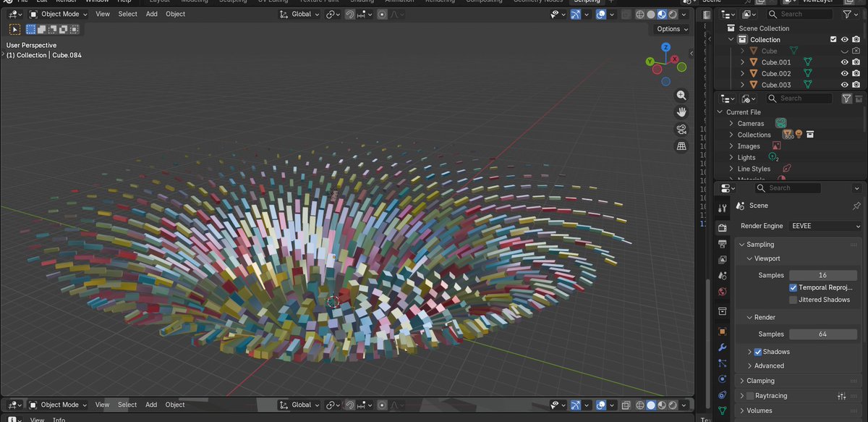868x422 pixels.
Task: Pin the properties editor with pin icon
Action: (857, 206)
